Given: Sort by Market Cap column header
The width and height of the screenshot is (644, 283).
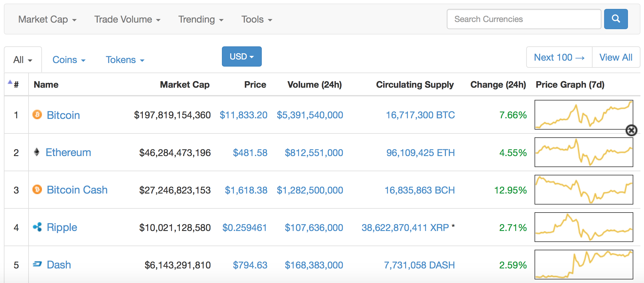Looking at the screenshot, I should point(185,85).
